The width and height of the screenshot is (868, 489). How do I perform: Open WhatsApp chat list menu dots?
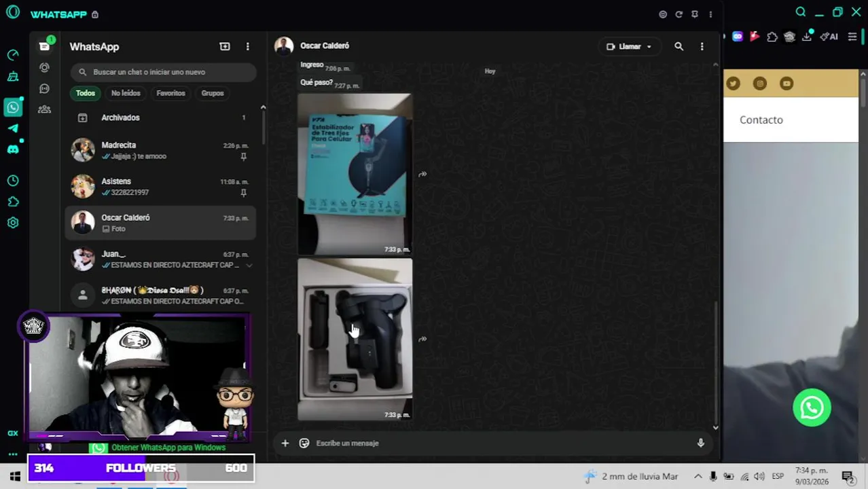[x=247, y=46]
